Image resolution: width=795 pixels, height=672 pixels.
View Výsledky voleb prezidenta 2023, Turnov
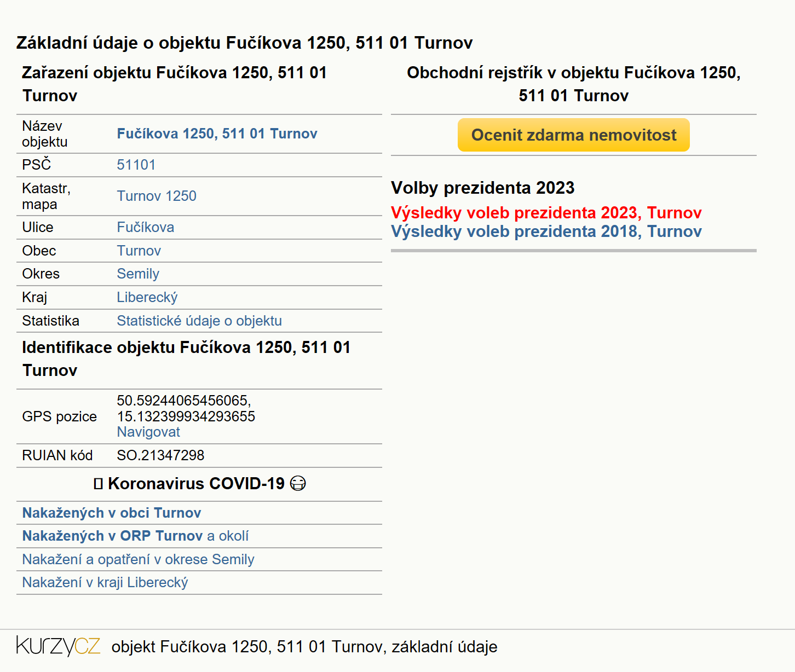(546, 212)
